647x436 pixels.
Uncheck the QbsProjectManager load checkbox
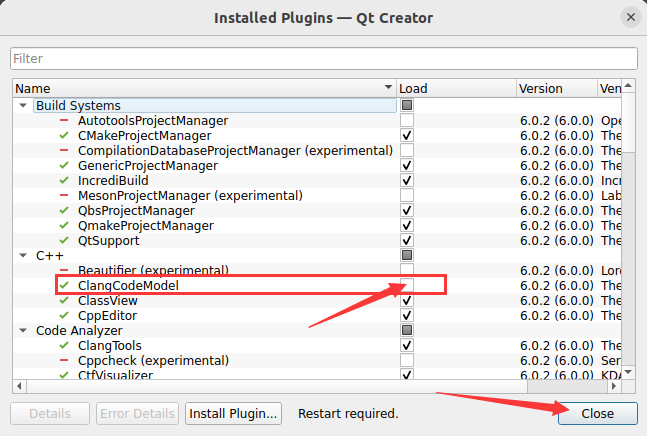[x=407, y=210]
